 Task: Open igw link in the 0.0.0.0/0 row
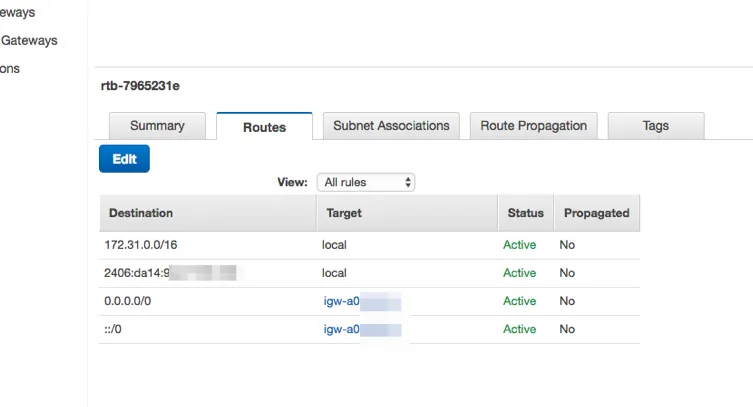coord(341,301)
